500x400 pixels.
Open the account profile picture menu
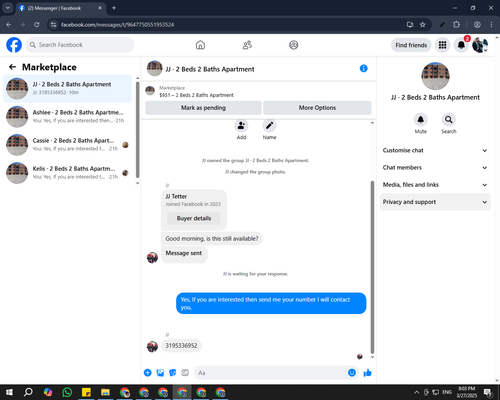point(480,45)
